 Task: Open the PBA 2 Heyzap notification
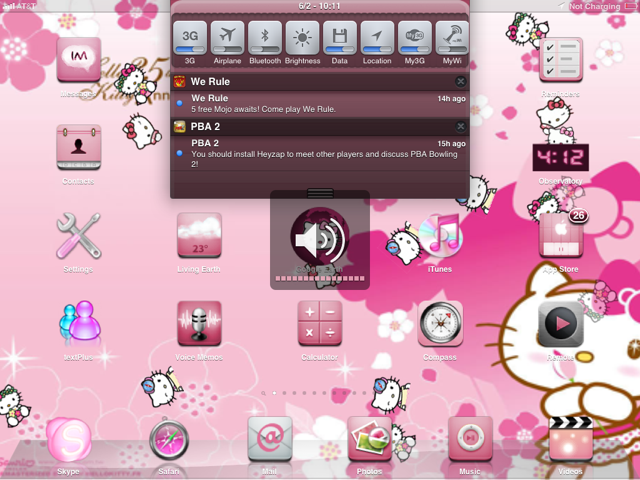click(320, 153)
